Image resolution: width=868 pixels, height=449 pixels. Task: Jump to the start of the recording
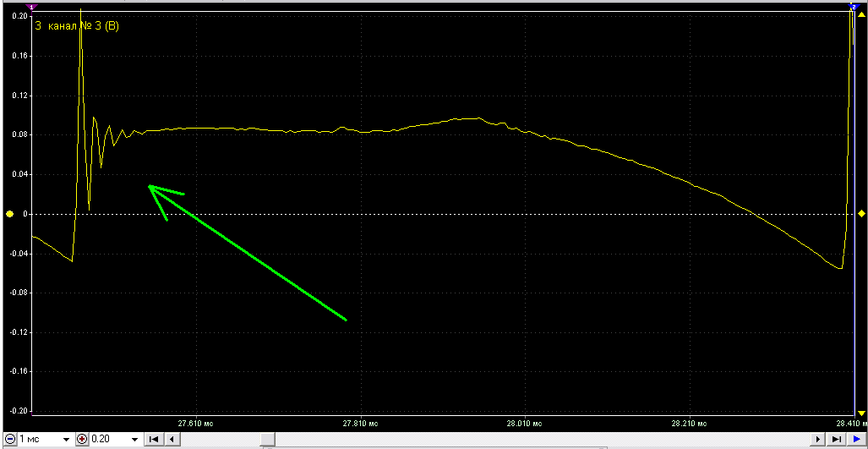[154, 440]
